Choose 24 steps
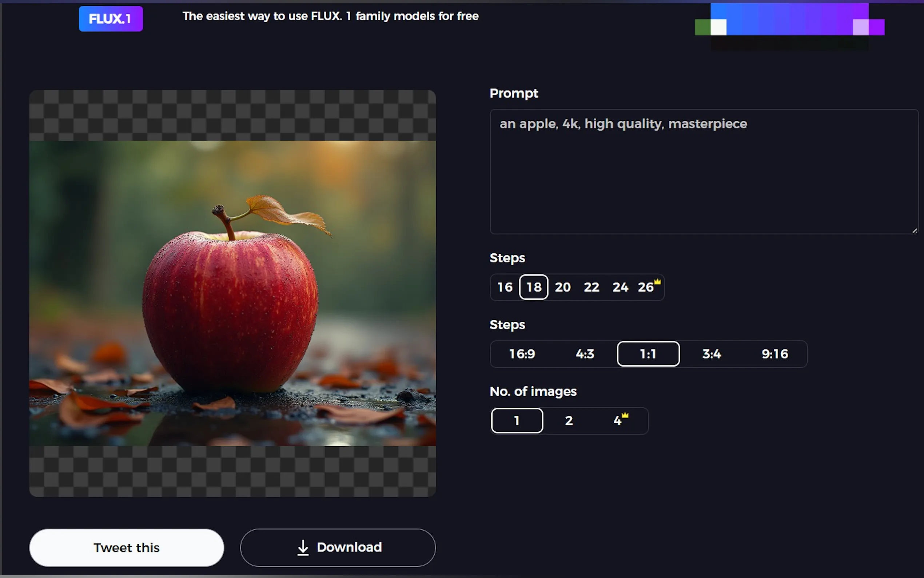Viewport: 924px width, 578px height. 620,287
